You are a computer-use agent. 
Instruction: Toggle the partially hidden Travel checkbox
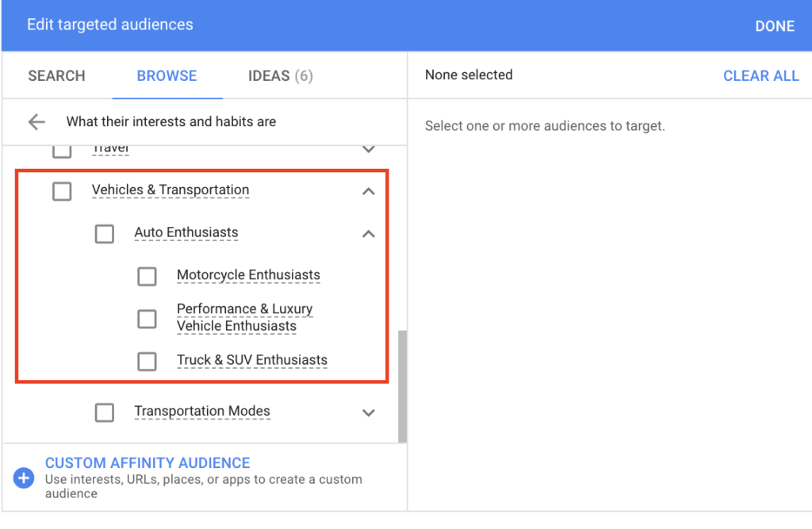point(62,151)
